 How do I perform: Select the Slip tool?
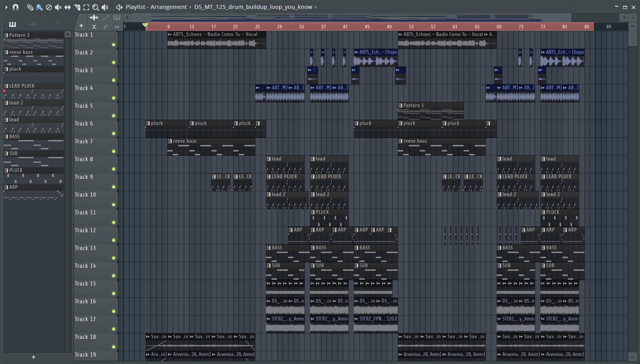pos(68,7)
